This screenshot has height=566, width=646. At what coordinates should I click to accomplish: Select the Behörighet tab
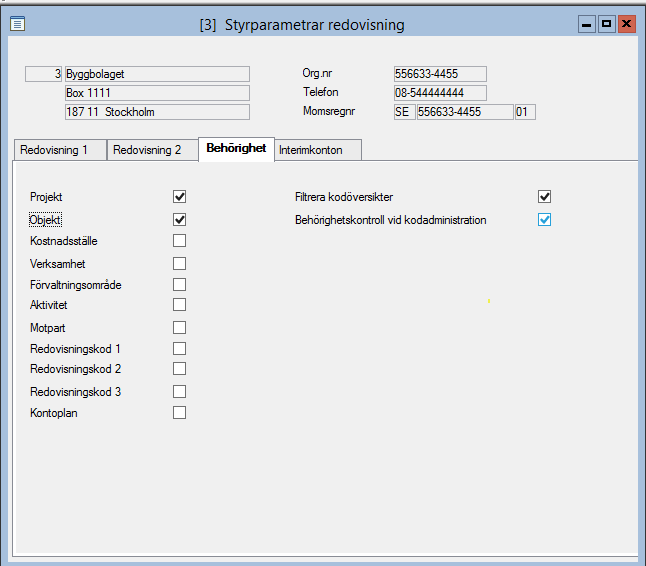tap(236, 149)
